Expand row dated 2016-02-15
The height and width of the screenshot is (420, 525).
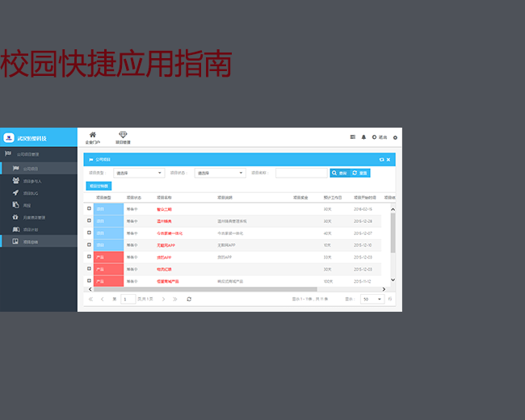click(x=89, y=208)
